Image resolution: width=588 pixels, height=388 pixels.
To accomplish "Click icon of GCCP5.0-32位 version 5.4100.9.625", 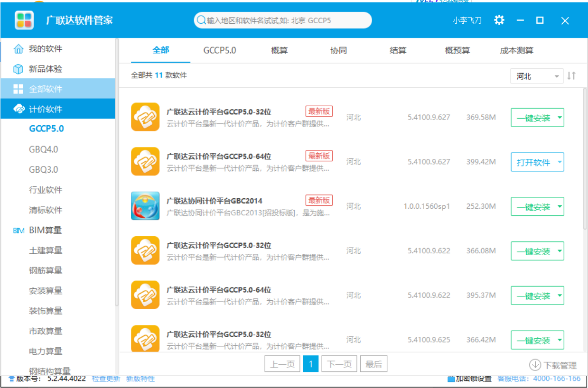I will point(145,338).
